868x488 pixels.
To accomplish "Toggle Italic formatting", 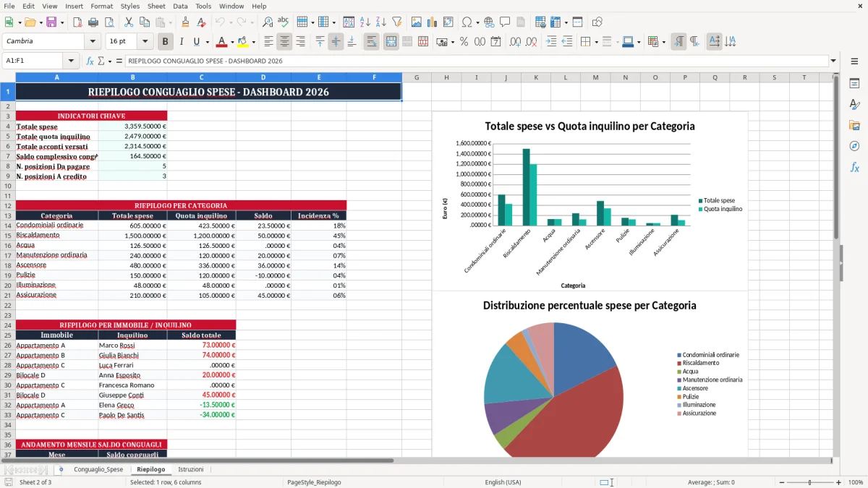I will point(181,41).
